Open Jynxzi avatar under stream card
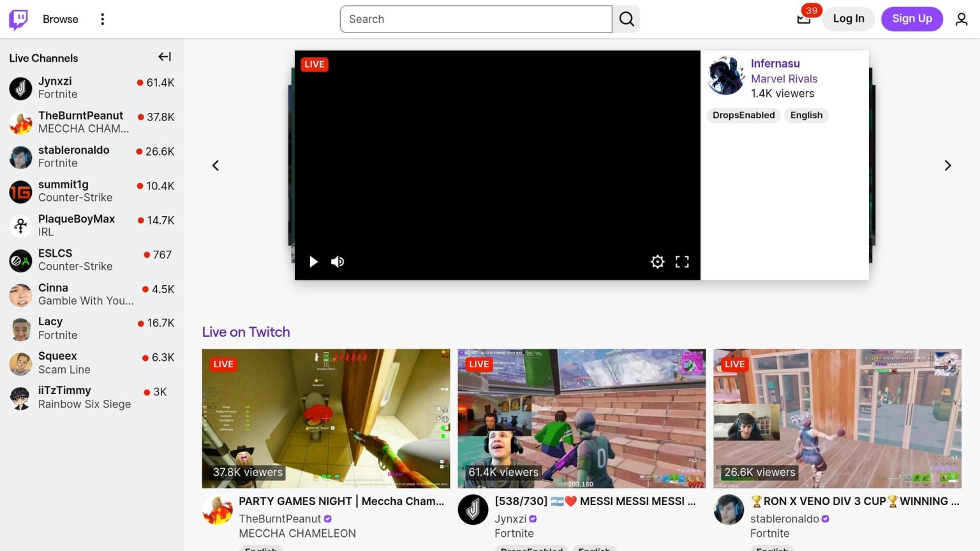980x551 pixels. 473,510
